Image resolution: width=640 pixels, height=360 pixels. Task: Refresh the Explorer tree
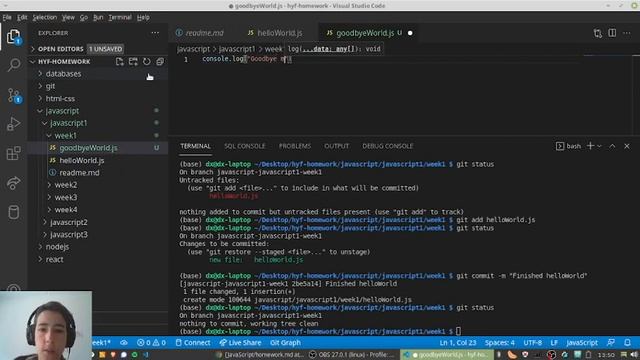pos(147,62)
